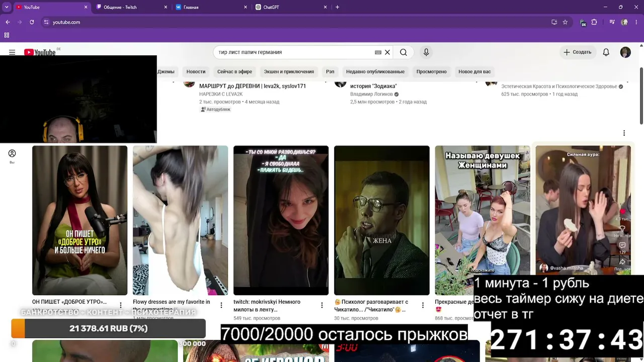Image resolution: width=644 pixels, height=362 pixels.
Task: Open the ОН ПИШЕТ «ДОБРОЕ УТРО» short thumbnail
Action: tap(79, 220)
